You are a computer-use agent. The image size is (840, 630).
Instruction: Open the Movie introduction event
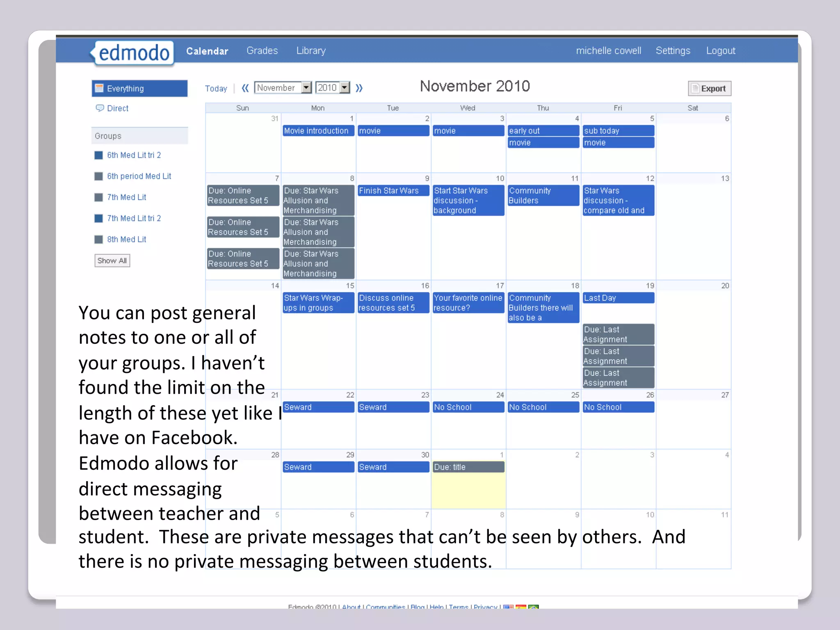(x=318, y=131)
